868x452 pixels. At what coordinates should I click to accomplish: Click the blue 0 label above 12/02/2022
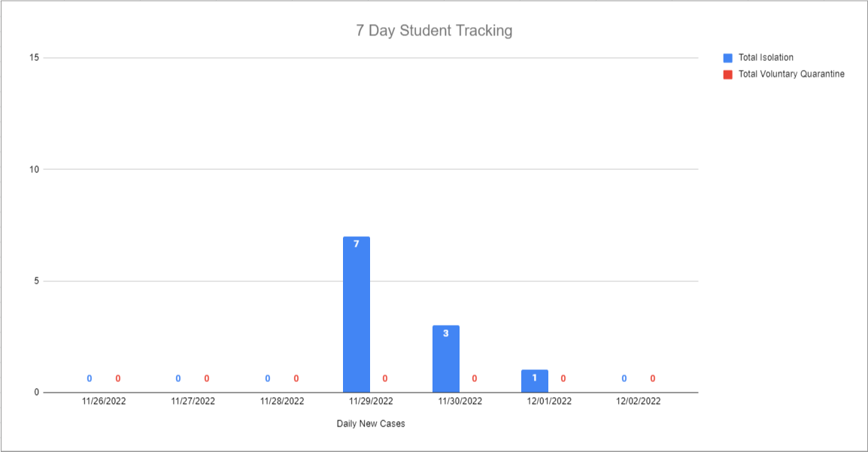point(624,379)
